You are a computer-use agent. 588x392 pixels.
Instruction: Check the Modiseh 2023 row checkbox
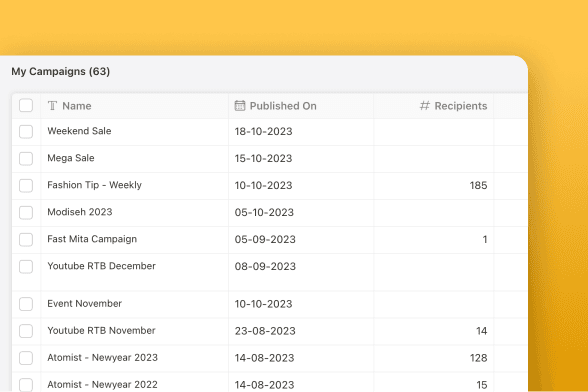point(26,213)
